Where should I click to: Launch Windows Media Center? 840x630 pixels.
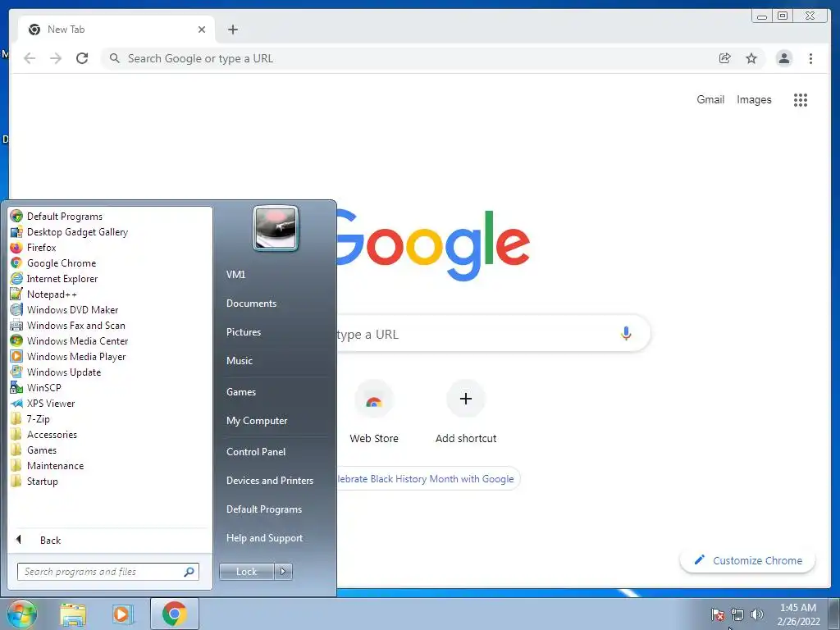coord(70,340)
